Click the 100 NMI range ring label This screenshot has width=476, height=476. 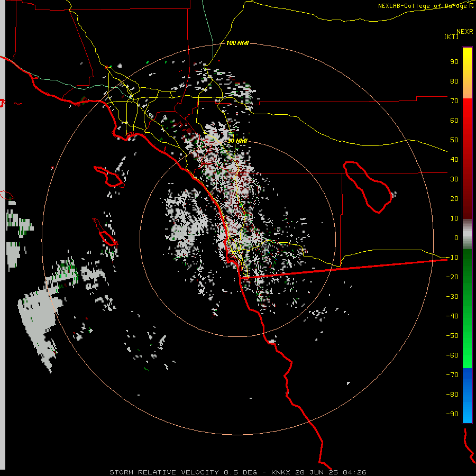pos(237,43)
